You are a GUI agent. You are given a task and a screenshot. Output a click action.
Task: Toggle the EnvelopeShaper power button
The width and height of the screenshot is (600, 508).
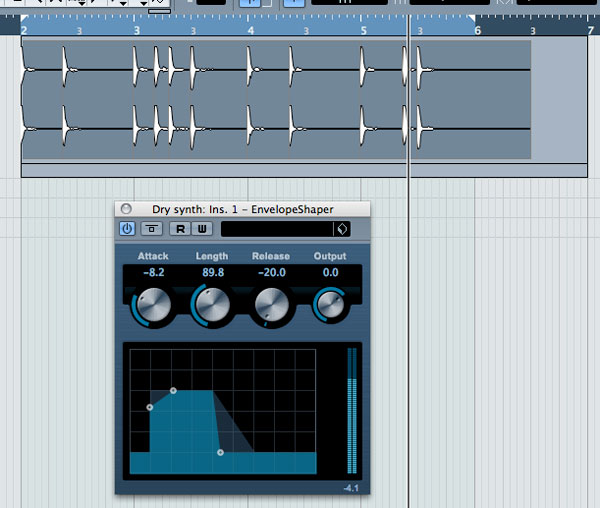point(127,229)
